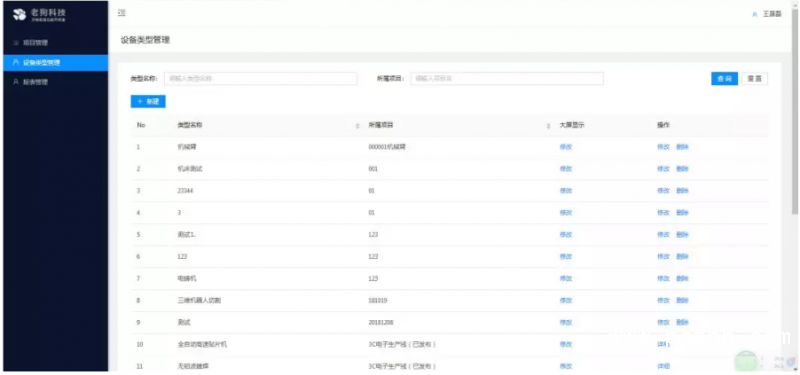Click the 报表管理 person icon in sidebar
Image resolution: width=800 pixels, height=375 pixels.
pyautogui.click(x=16, y=82)
